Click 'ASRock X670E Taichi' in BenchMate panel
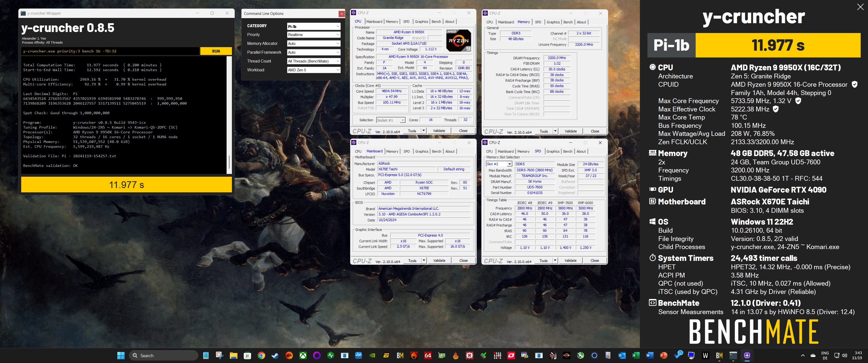The width and height of the screenshot is (868, 363). (x=770, y=202)
